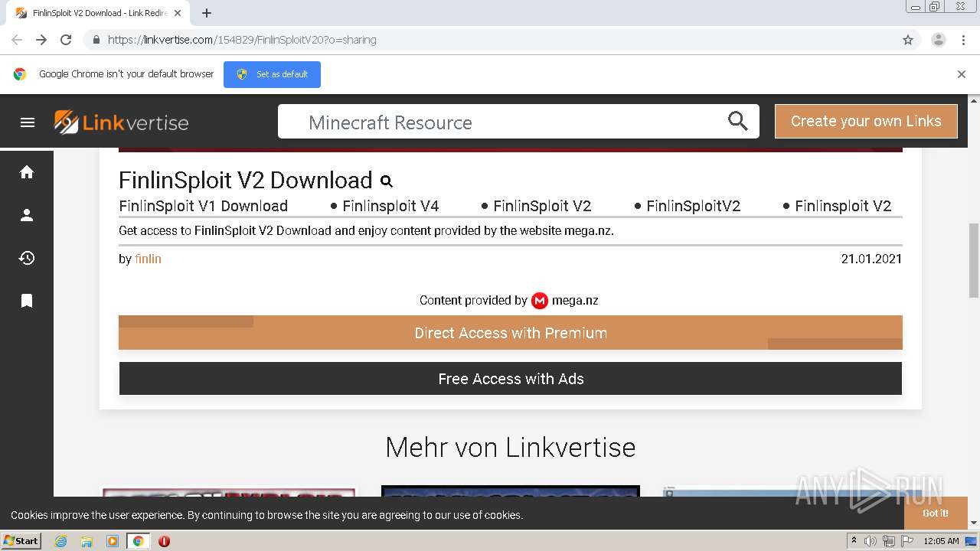The width and height of the screenshot is (980, 551).
Task: Open media player from taskbar
Action: (x=113, y=541)
